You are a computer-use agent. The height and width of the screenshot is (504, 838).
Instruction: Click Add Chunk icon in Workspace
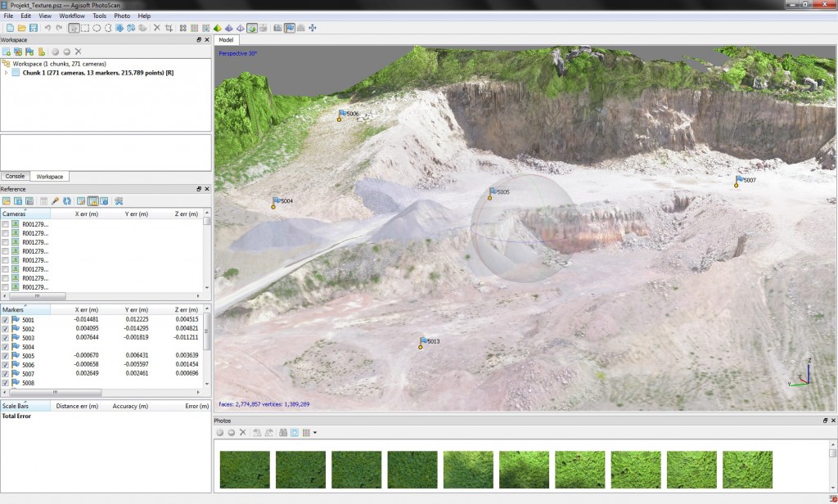point(7,52)
